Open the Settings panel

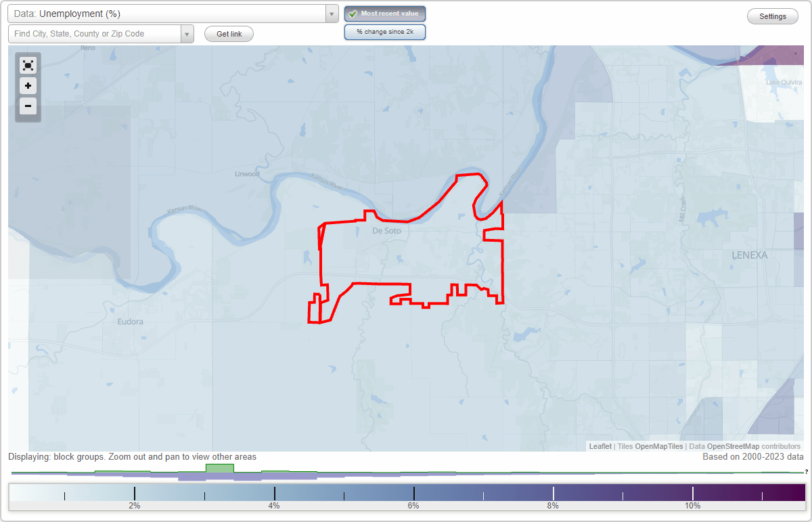click(772, 16)
